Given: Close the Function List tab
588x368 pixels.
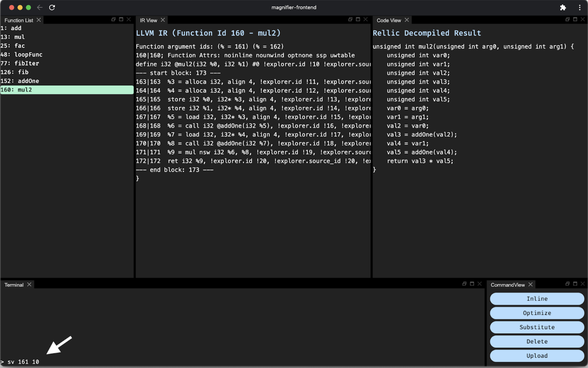Looking at the screenshot, I should tap(39, 20).
